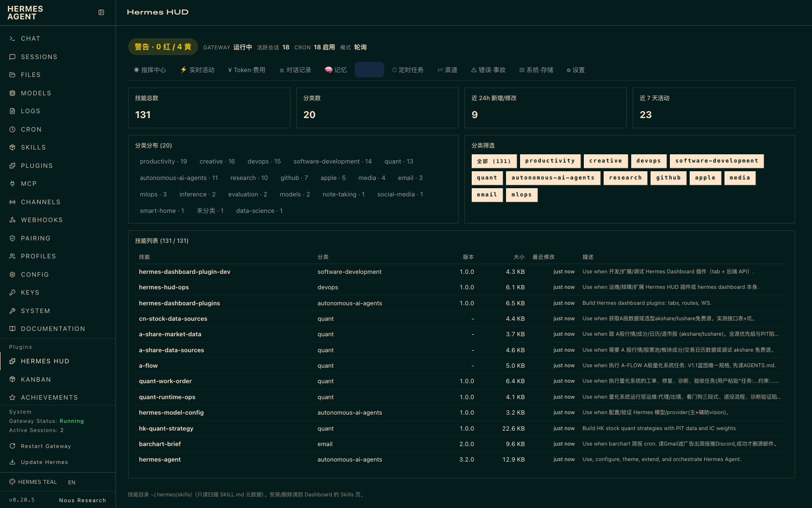Collapse the sidebar with the panel icon
The height and width of the screenshot is (508, 812).
101,13
